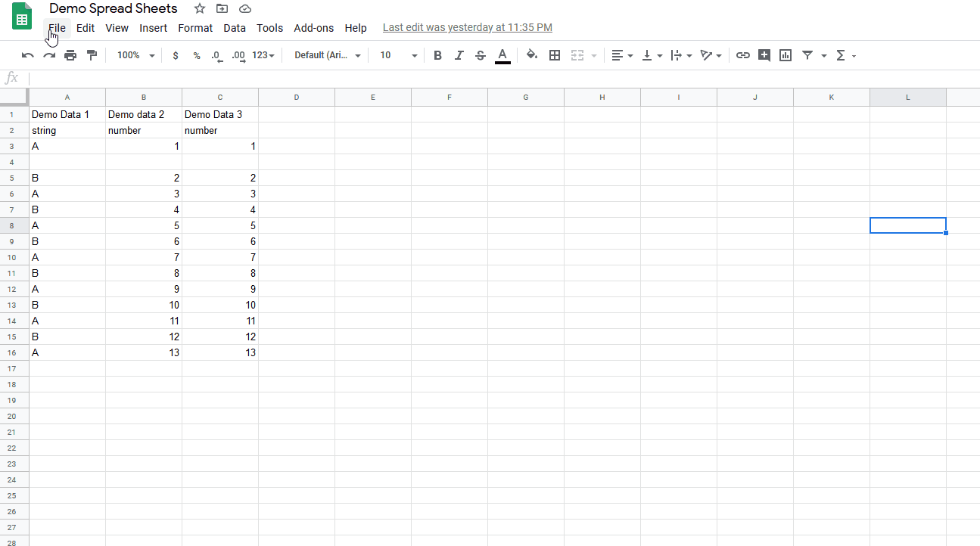Screen dimensions: 980x546
Task: Check the cloud document status icon
Action: click(244, 8)
